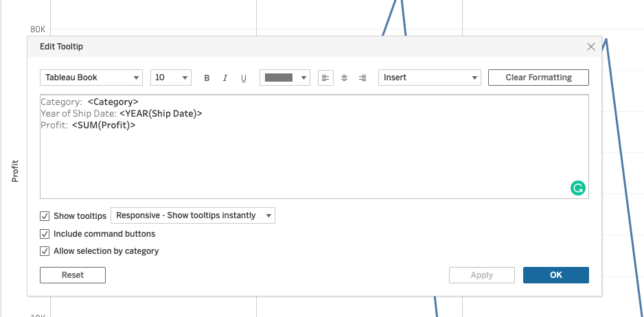Align tooltip text left

(325, 78)
